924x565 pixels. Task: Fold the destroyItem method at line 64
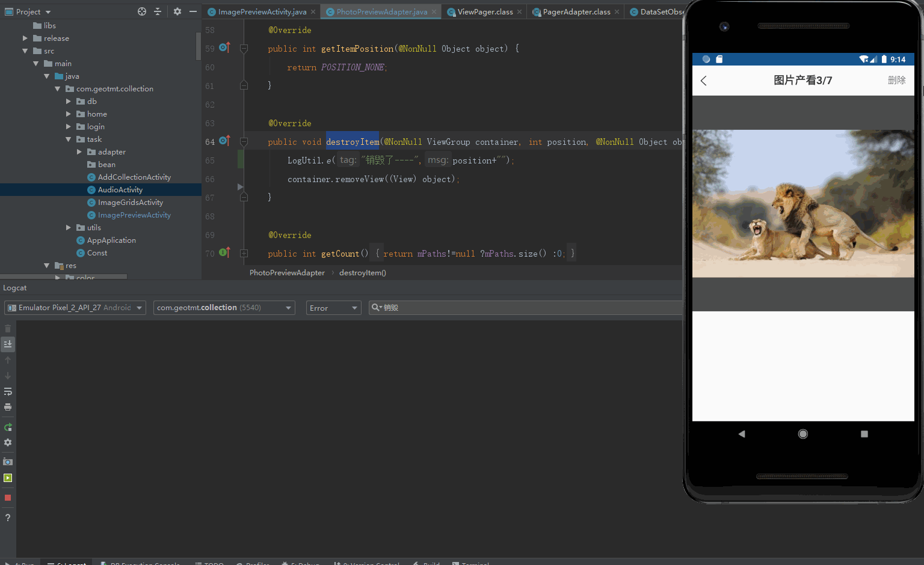(244, 142)
